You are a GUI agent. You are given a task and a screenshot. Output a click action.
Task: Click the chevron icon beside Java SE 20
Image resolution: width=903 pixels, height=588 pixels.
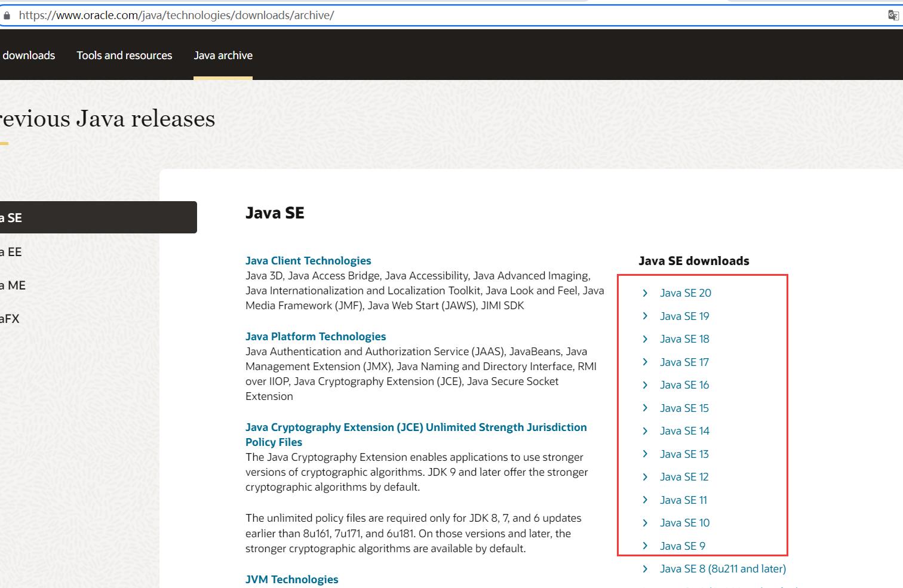645,293
